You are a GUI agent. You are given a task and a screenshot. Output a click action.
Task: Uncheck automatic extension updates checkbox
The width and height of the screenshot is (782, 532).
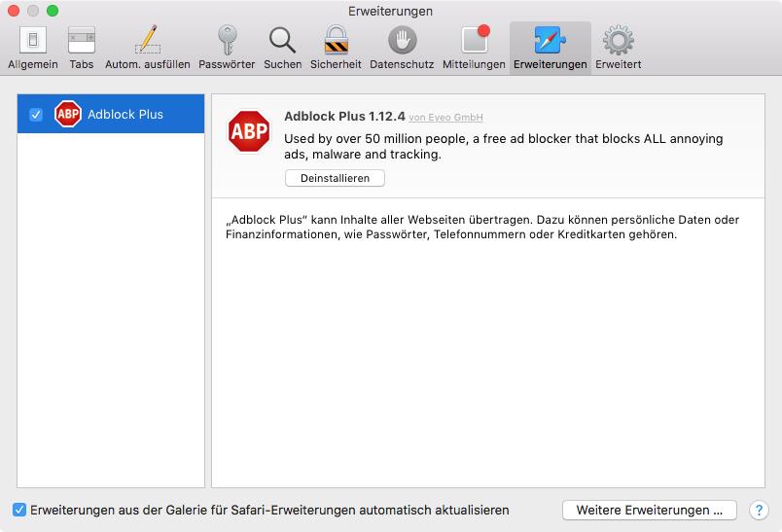(19, 510)
